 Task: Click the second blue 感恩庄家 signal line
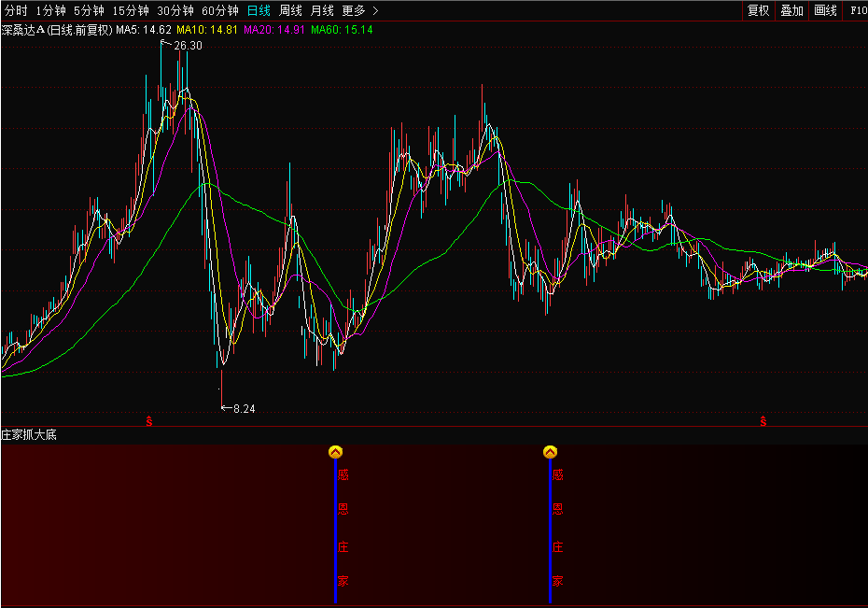tap(551, 530)
